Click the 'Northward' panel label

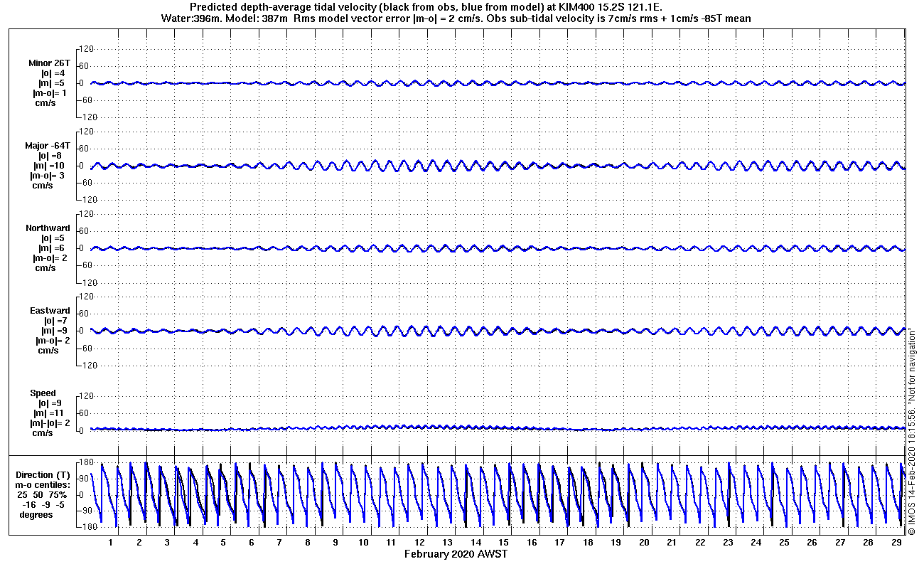[x=48, y=228]
